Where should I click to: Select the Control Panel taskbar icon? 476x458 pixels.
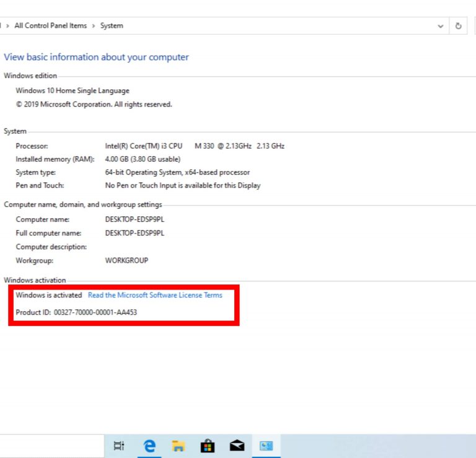tap(267, 446)
